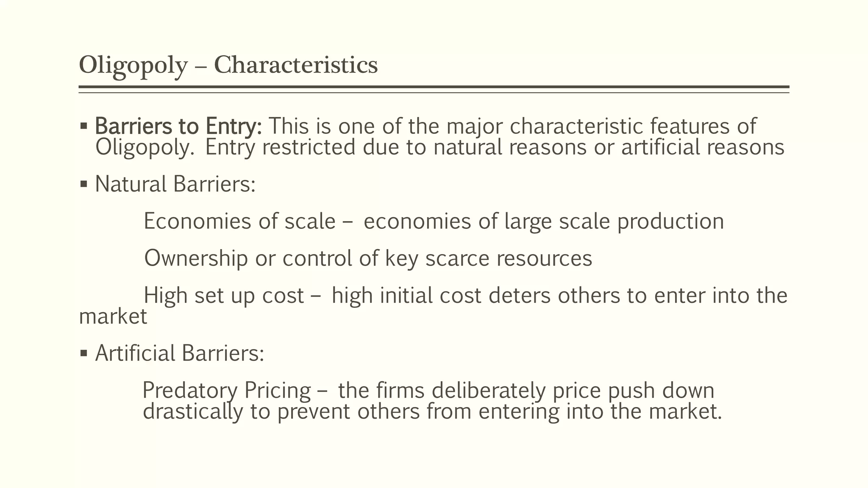Click the words Predatory Pricing
This screenshot has height=488, width=868.
[227, 390]
